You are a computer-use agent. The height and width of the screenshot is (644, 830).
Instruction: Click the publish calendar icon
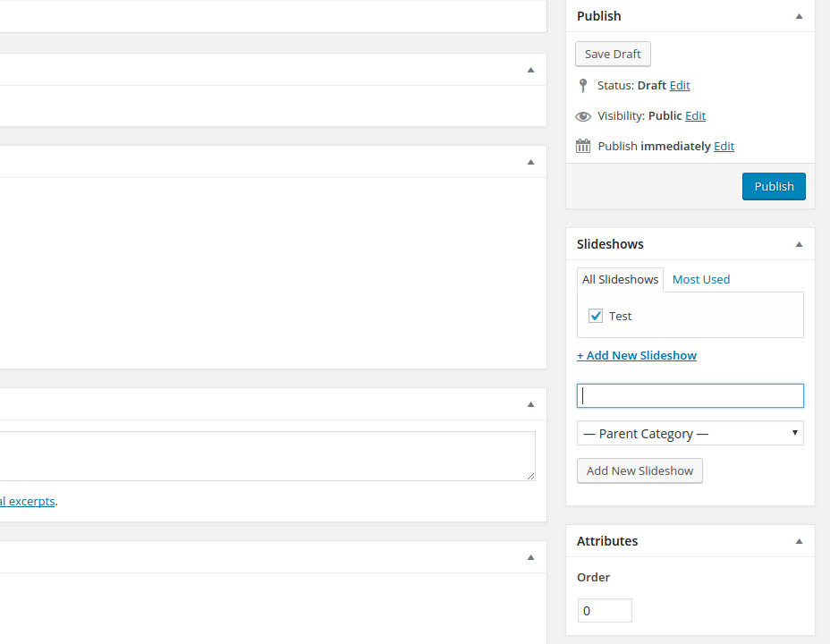click(x=583, y=146)
